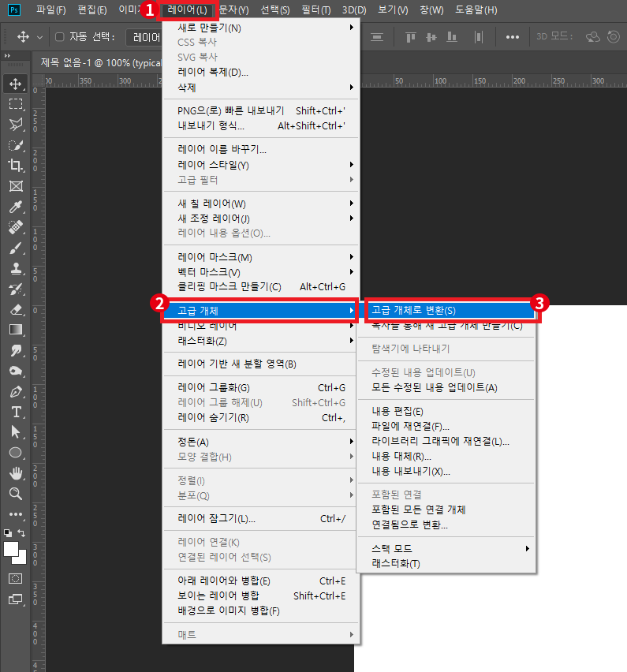Select the Clone Stamp tool
This screenshot has height=672, width=627.
click(x=16, y=268)
